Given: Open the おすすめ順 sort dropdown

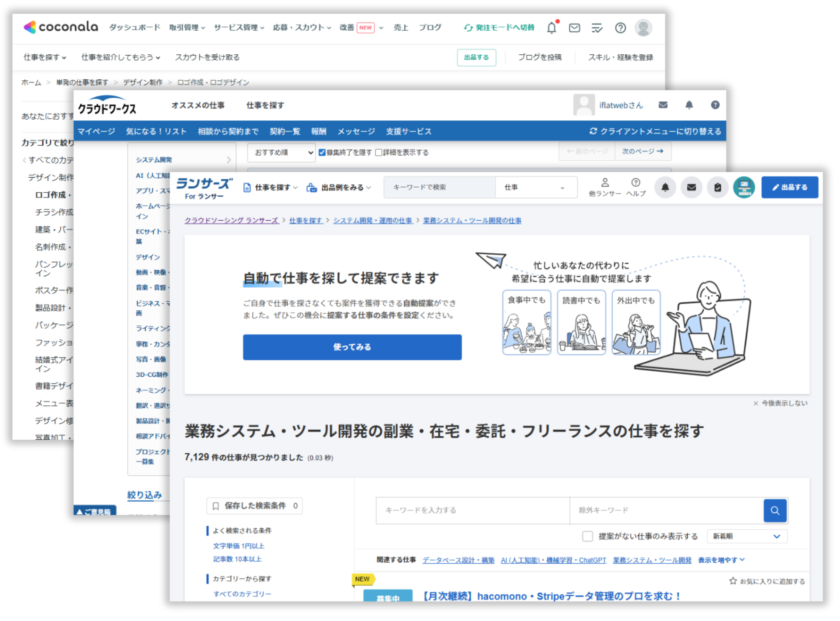Looking at the screenshot, I should (x=281, y=152).
